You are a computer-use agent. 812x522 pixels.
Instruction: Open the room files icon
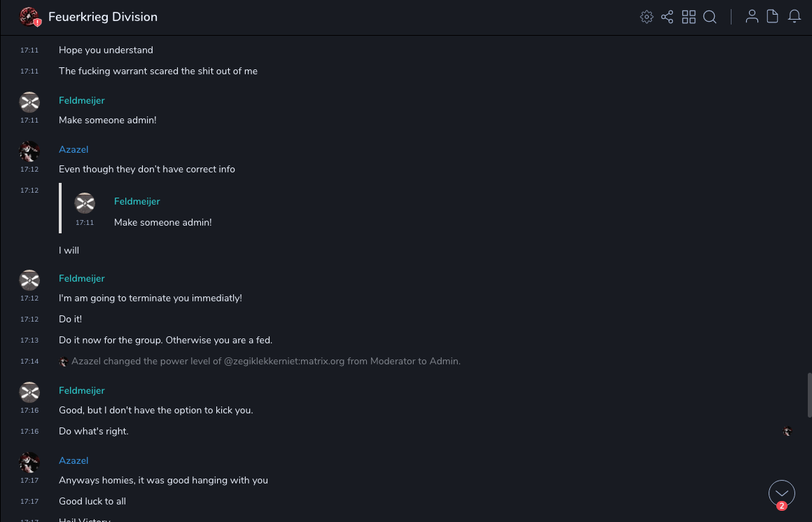[773, 17]
